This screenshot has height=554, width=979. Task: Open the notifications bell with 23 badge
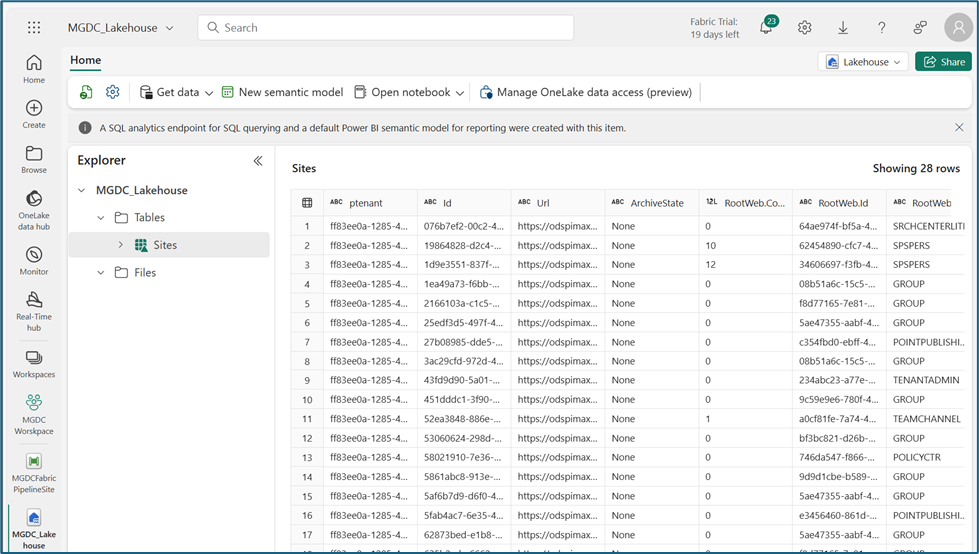pos(767,27)
